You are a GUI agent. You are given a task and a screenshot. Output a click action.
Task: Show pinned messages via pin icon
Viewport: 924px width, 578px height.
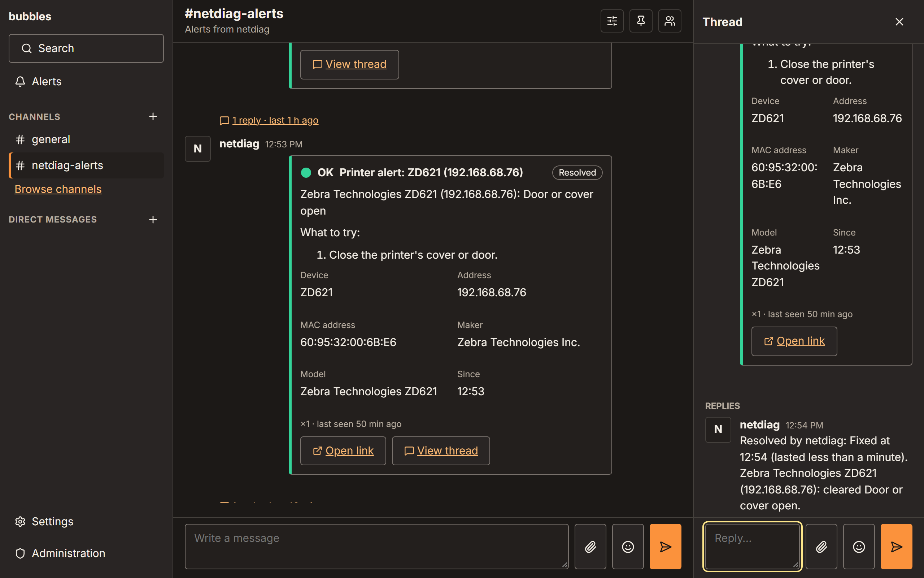tap(641, 21)
